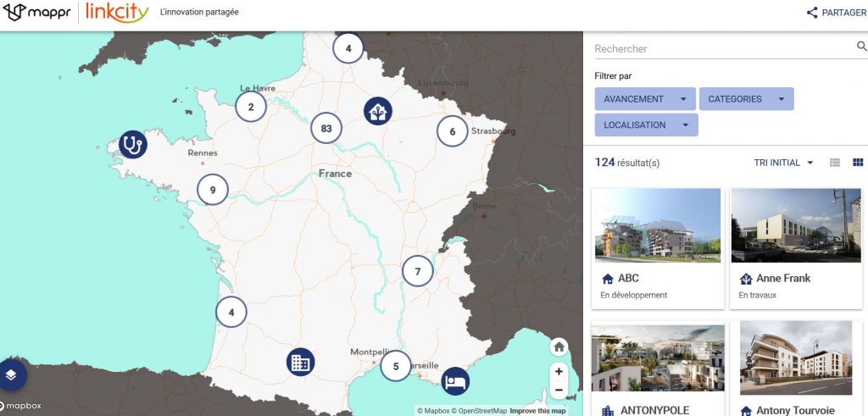This screenshot has width=868, height=416.
Task: Expand the AVANCEMENT filter dropdown
Action: pyautogui.click(x=645, y=99)
